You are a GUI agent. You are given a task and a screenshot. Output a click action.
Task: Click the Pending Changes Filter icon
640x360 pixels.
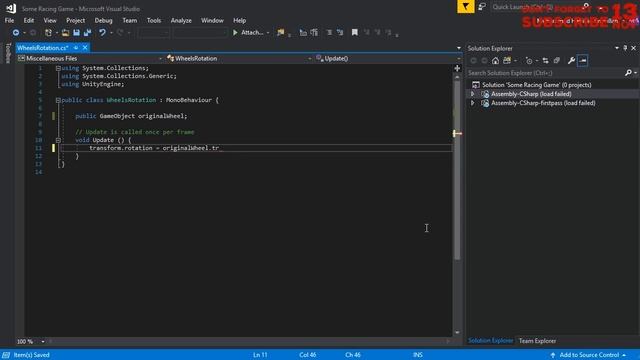click(529, 61)
